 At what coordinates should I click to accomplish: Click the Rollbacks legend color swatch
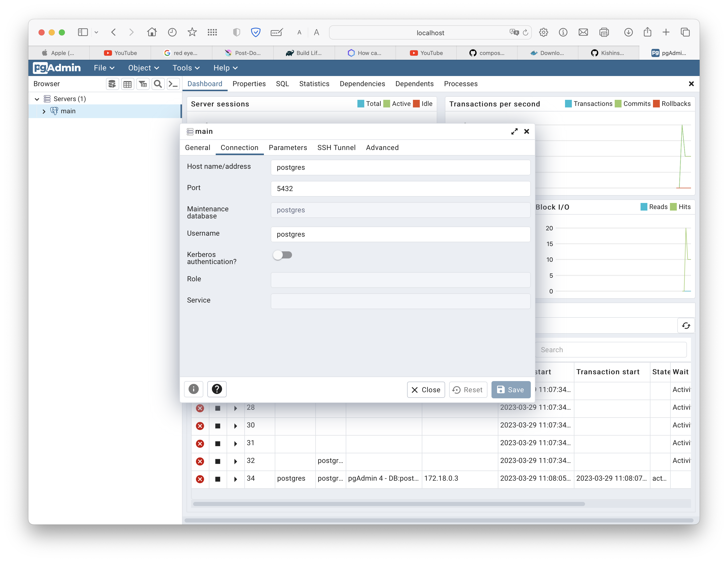click(x=656, y=104)
